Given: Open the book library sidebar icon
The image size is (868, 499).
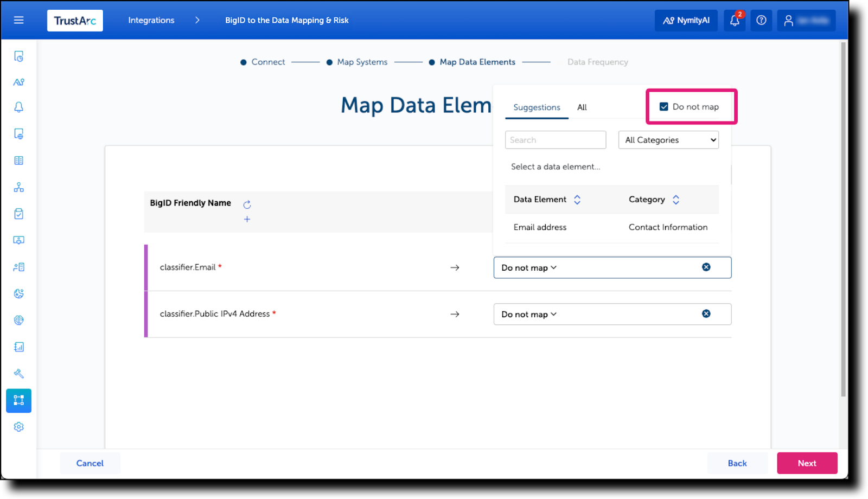Looking at the screenshot, I should pyautogui.click(x=19, y=161).
